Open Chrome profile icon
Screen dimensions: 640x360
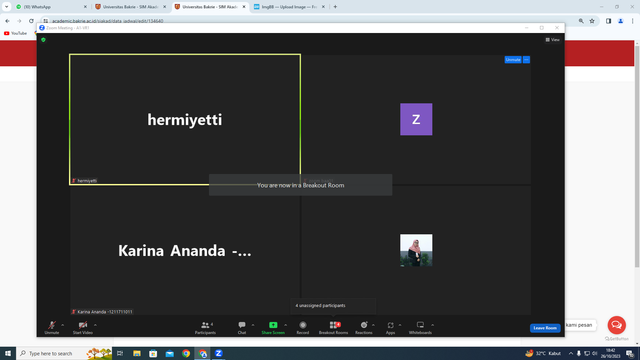click(620, 21)
